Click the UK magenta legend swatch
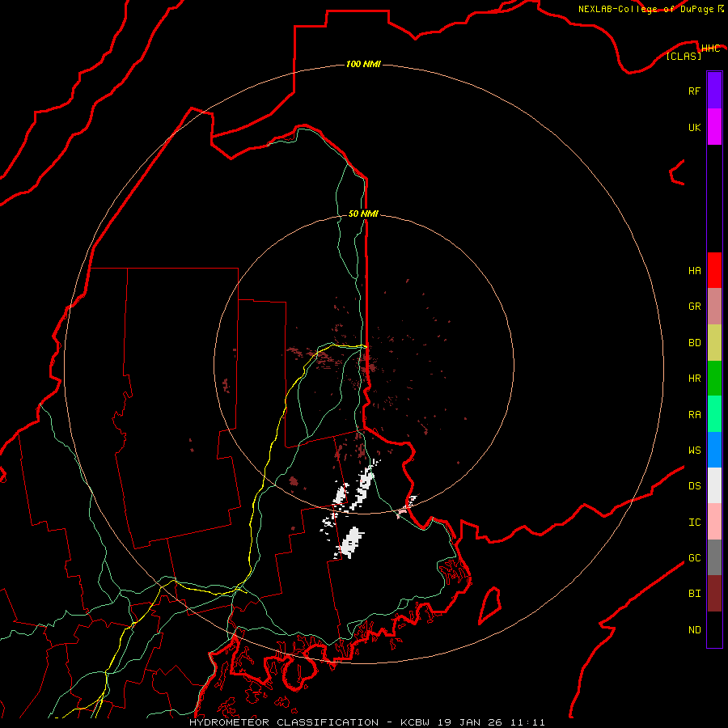 point(714,127)
